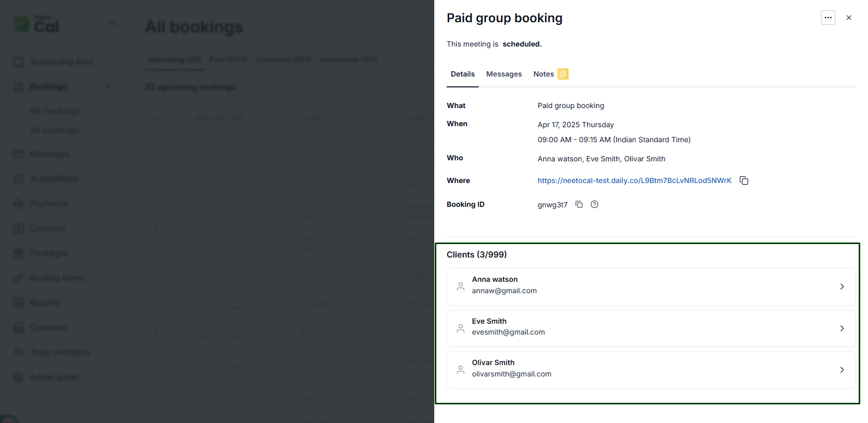Viewport: 868px width, 423px height.
Task: Close the Paid group booking panel
Action: 848,18
